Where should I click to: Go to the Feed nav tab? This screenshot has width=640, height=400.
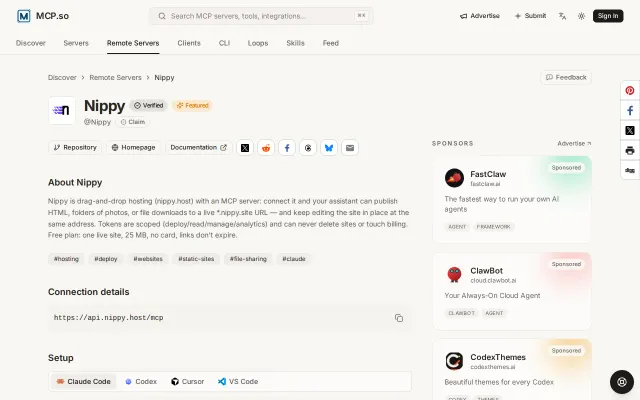click(x=331, y=43)
